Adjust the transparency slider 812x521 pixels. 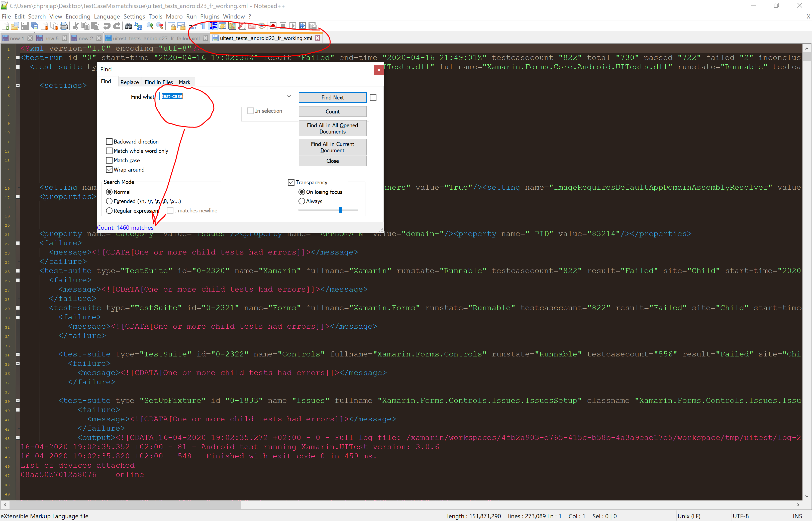(341, 210)
